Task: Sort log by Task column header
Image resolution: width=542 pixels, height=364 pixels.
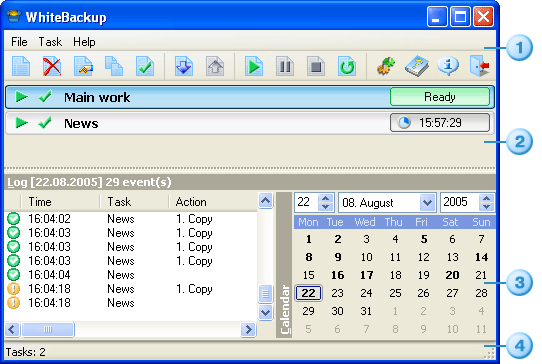Action: point(134,202)
